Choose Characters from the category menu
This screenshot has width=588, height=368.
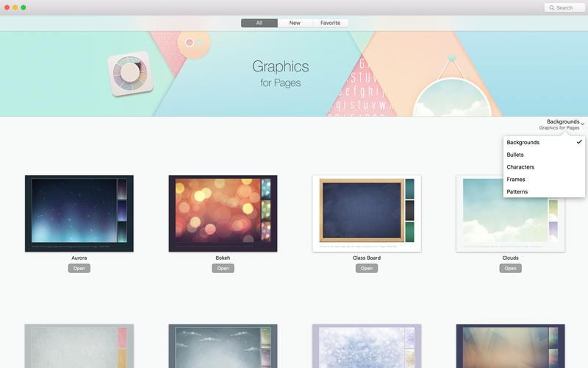click(544, 167)
